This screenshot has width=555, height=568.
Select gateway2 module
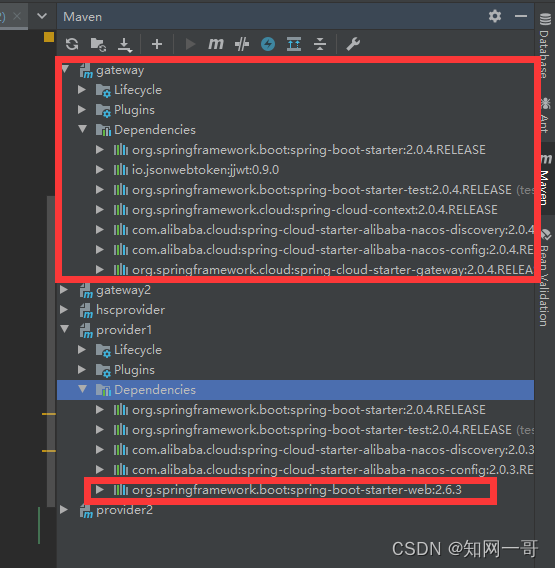pos(123,290)
